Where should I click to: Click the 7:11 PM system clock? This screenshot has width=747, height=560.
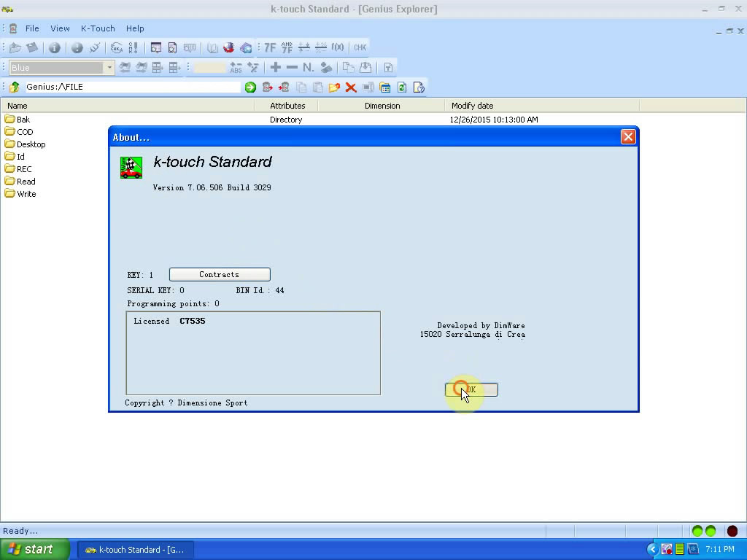point(720,550)
